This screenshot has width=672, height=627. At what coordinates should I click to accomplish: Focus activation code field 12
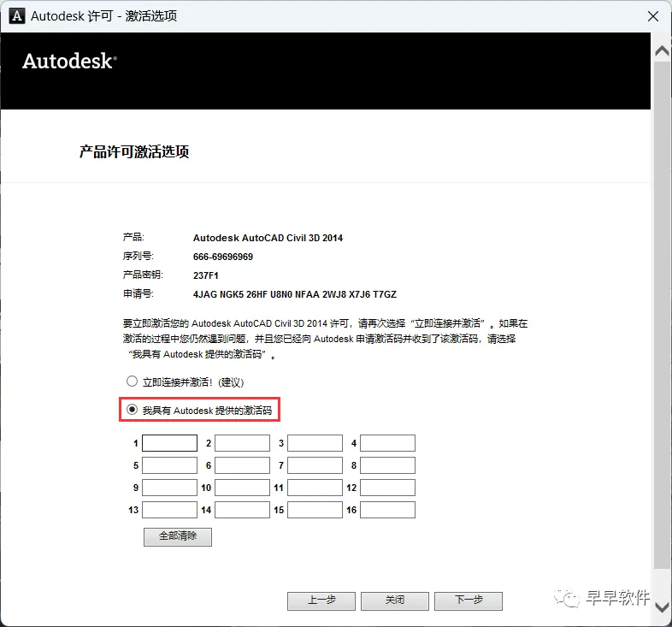pyautogui.click(x=387, y=488)
